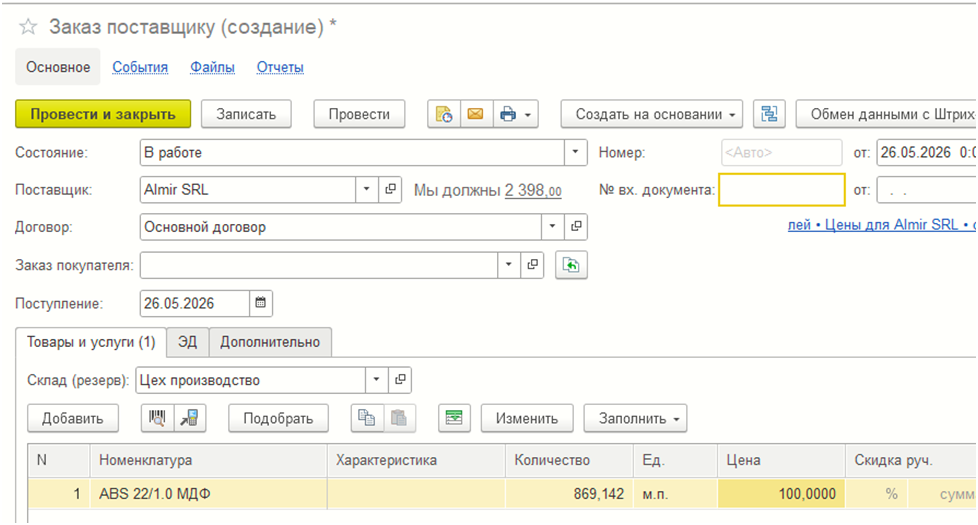This screenshot has width=978, height=525.
Task: Switch to Дополнительно tab
Action: tap(270, 342)
